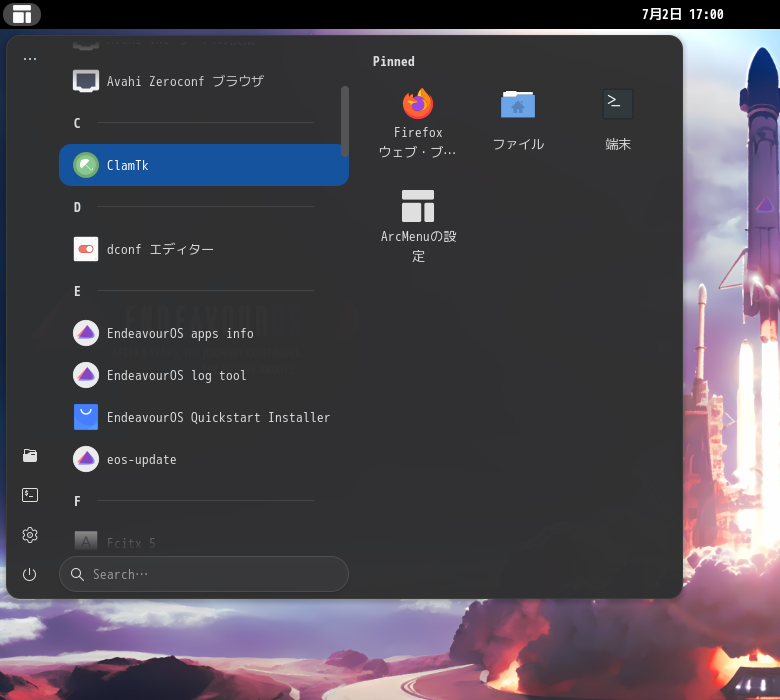Open pinned ArcMenuの設定 settings

(x=418, y=226)
